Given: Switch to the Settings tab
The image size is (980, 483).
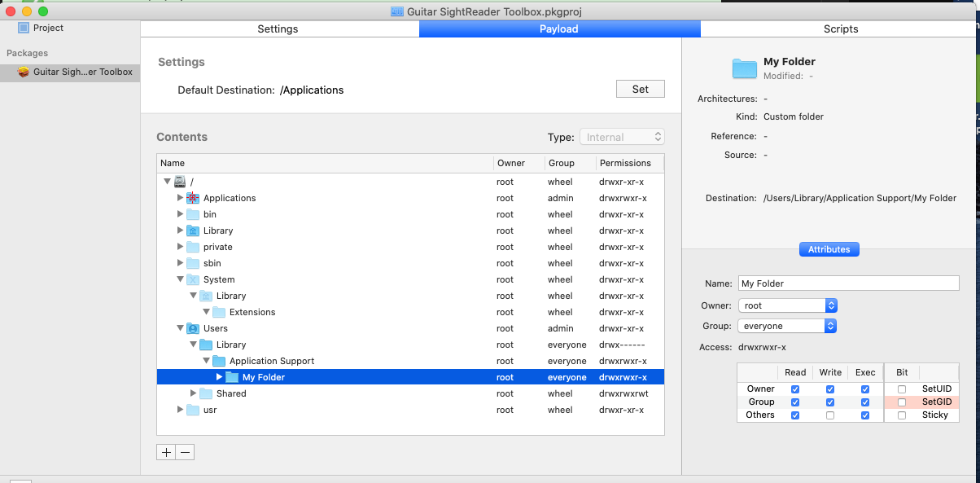Looking at the screenshot, I should tap(278, 29).
